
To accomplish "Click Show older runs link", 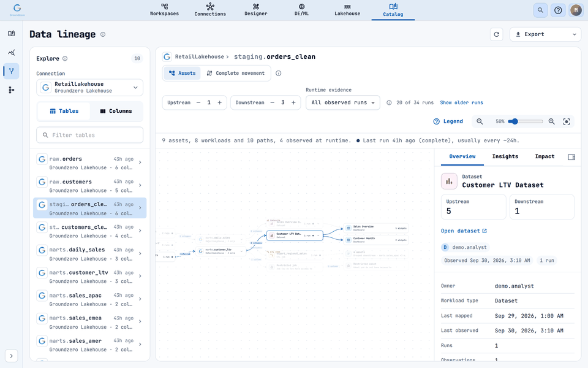I will click(x=461, y=102).
